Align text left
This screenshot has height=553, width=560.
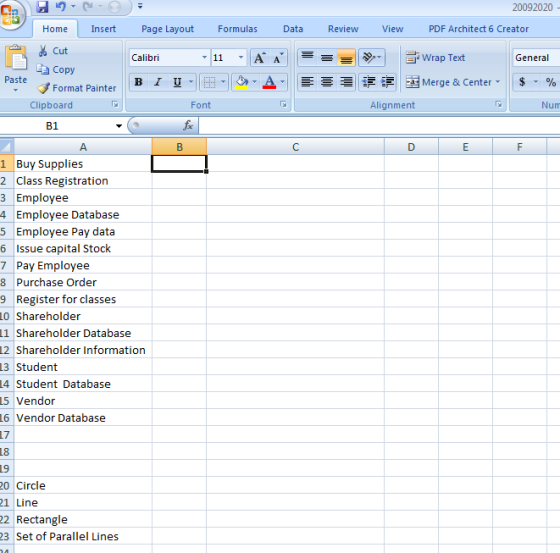pyautogui.click(x=308, y=82)
